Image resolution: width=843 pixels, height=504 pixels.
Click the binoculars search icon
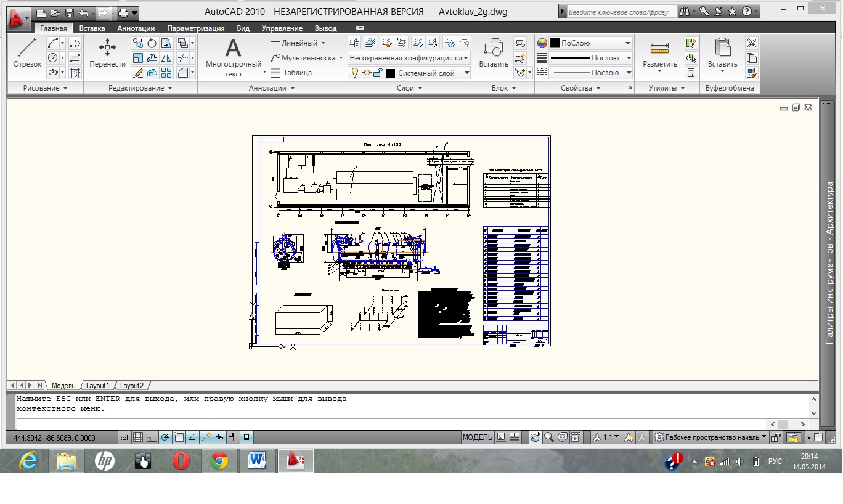pos(685,11)
